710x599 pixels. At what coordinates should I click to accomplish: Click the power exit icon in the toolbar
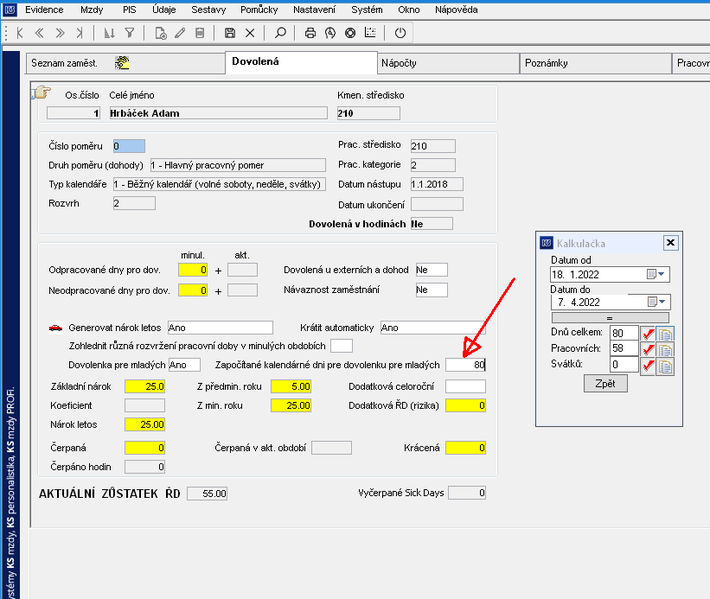[400, 33]
